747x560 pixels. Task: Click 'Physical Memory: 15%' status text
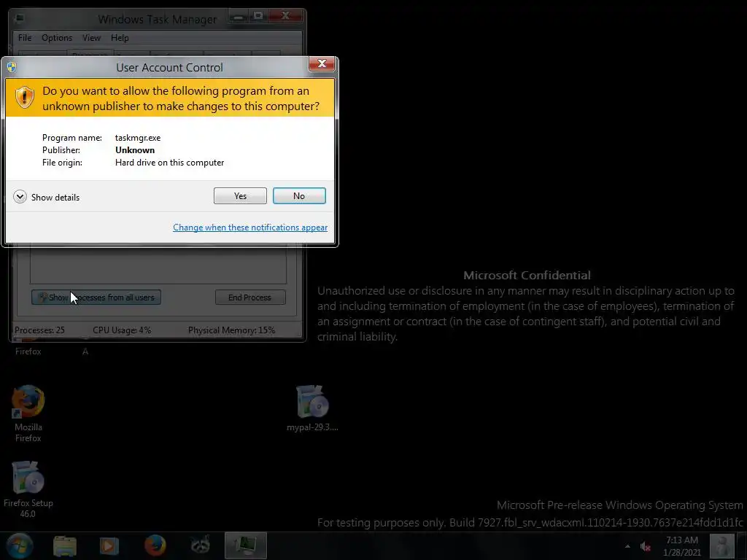coord(231,330)
